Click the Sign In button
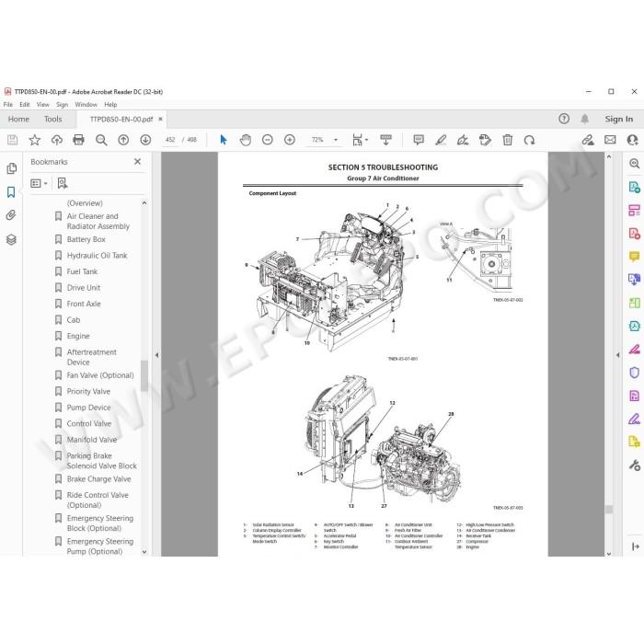Screen dimensions: 644x644 point(618,119)
